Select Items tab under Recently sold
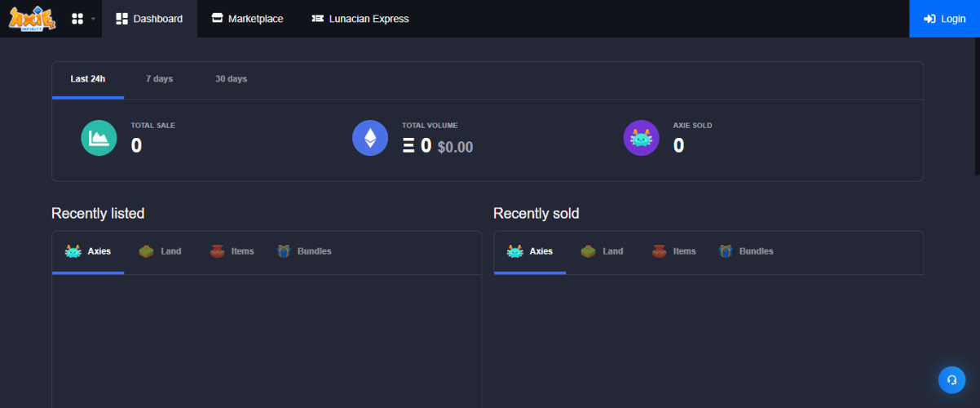The height and width of the screenshot is (408, 980). [673, 251]
